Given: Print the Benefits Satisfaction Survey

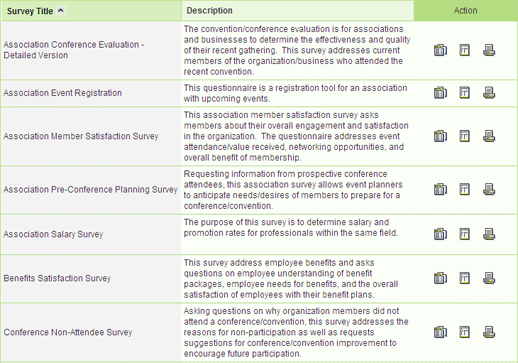Looking at the screenshot, I should (x=489, y=278).
